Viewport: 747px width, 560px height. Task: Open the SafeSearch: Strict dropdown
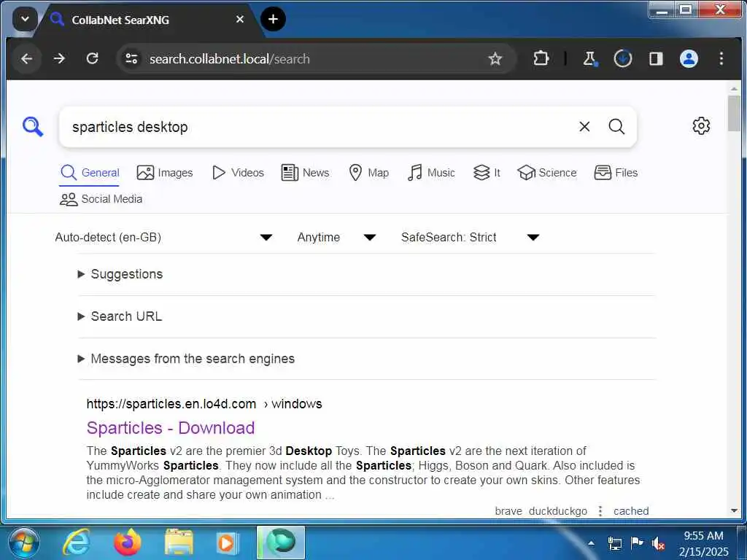[471, 237]
